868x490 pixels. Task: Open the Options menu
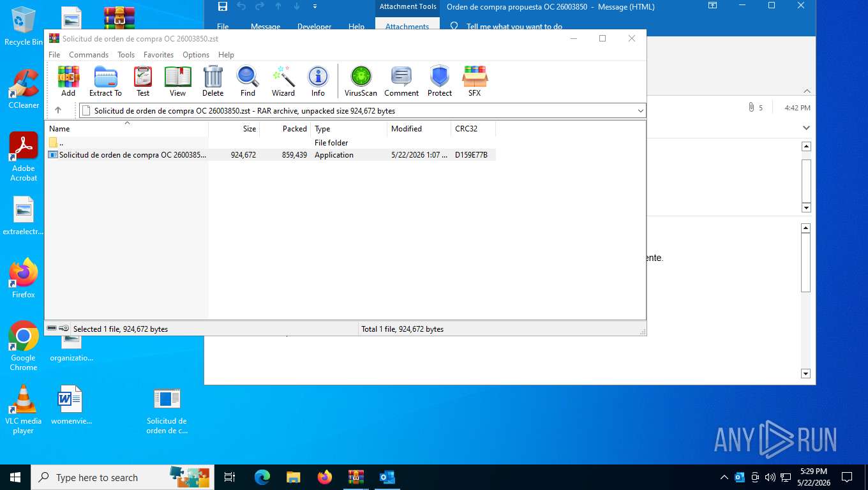(196, 55)
